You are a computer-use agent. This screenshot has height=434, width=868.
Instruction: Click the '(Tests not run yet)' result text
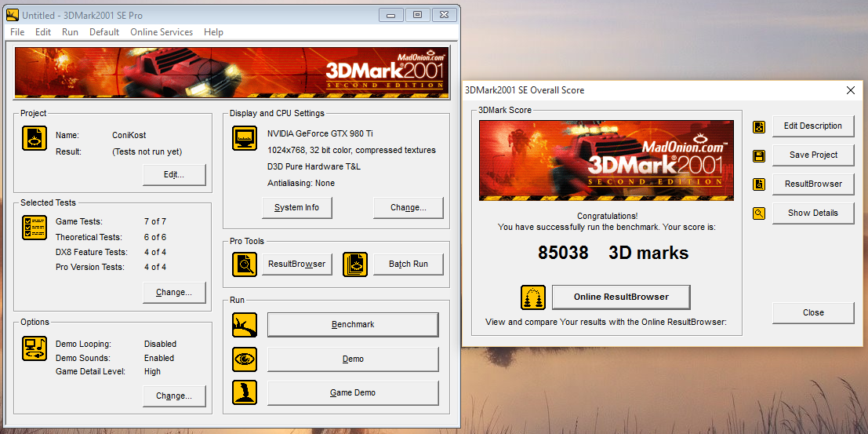click(x=147, y=151)
